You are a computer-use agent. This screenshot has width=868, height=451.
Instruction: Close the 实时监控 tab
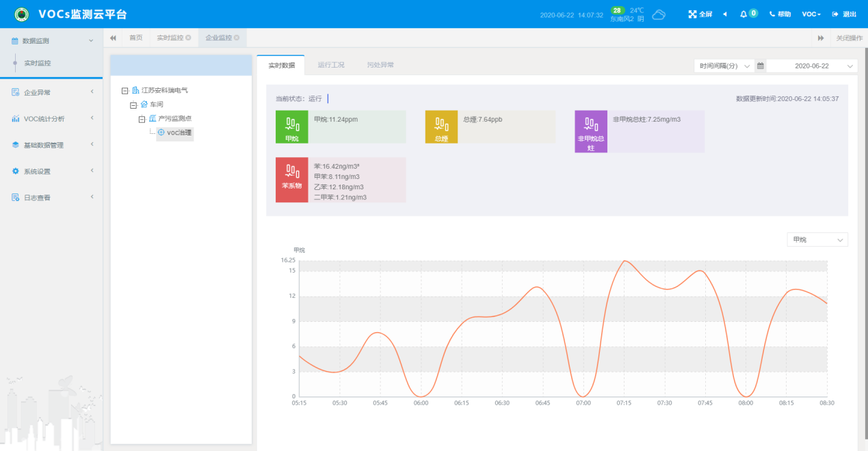188,38
